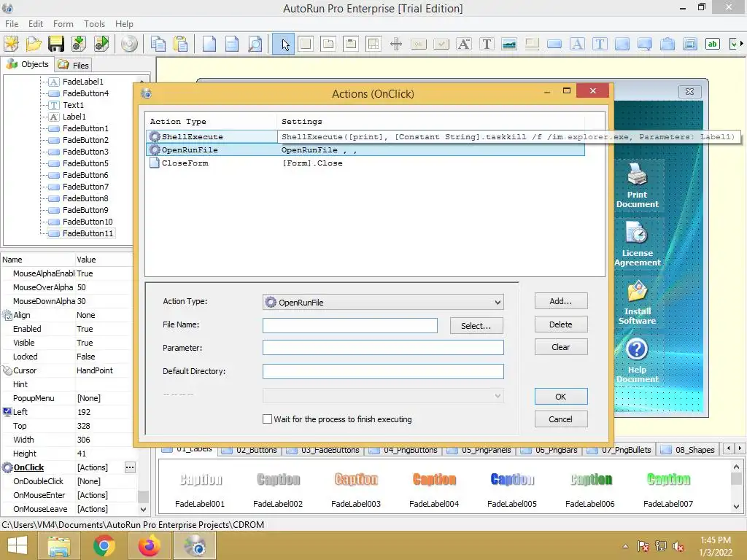Click the Default Directory input field
Screen dimensions: 747x560
click(x=383, y=371)
